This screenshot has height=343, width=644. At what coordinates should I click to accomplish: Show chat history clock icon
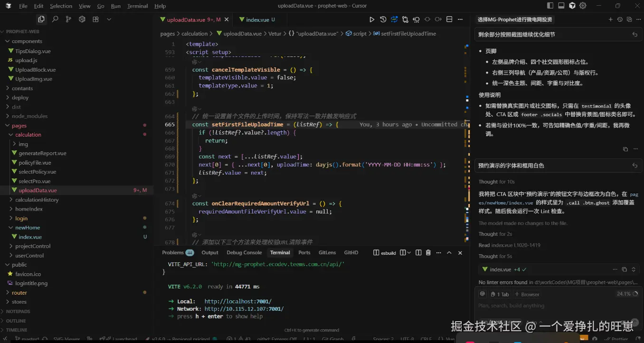[620, 19]
